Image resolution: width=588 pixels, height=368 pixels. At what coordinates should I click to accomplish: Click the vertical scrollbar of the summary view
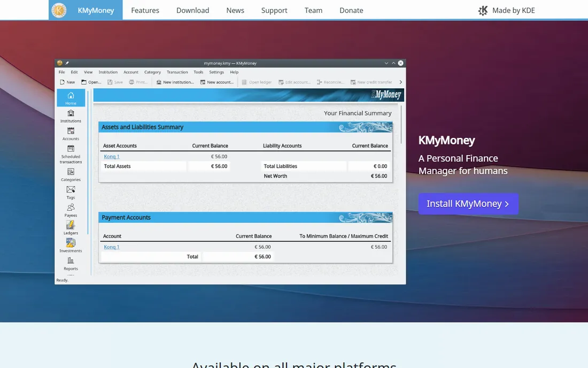coord(401,125)
